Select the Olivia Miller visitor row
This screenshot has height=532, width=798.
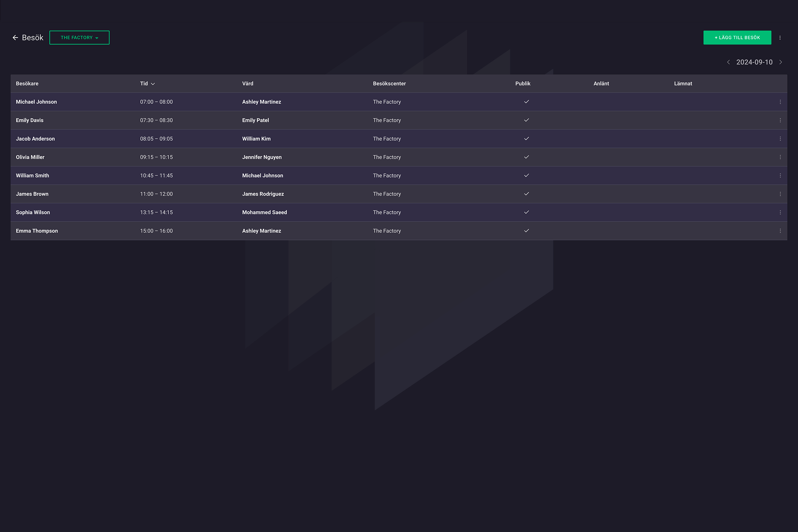399,157
